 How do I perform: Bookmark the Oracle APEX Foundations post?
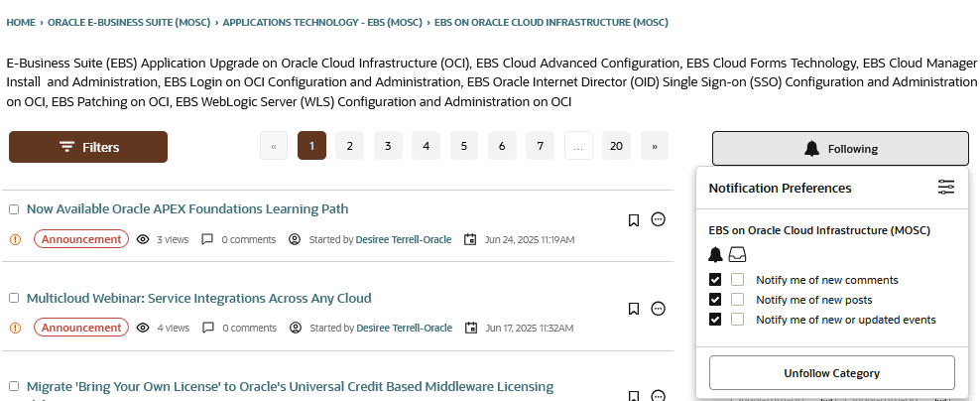633,220
